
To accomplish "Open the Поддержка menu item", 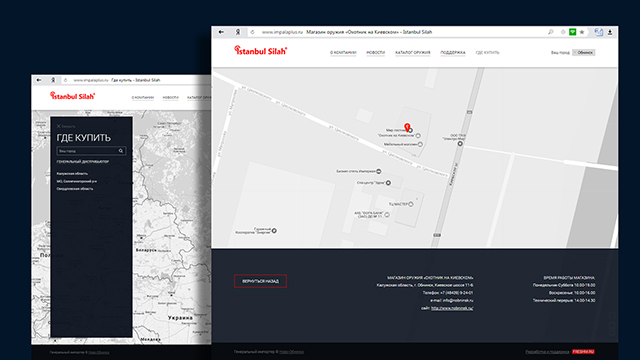I will click(x=453, y=53).
